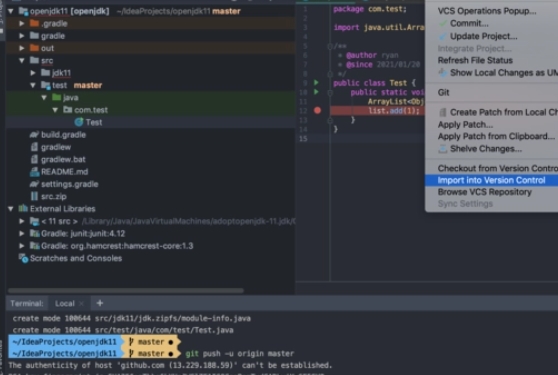Collapse the test module arrow
This screenshot has width=558, height=375.
[x=33, y=85]
